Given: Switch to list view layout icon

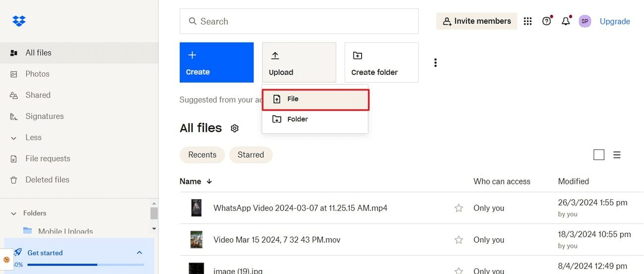Looking at the screenshot, I should pyautogui.click(x=617, y=155).
